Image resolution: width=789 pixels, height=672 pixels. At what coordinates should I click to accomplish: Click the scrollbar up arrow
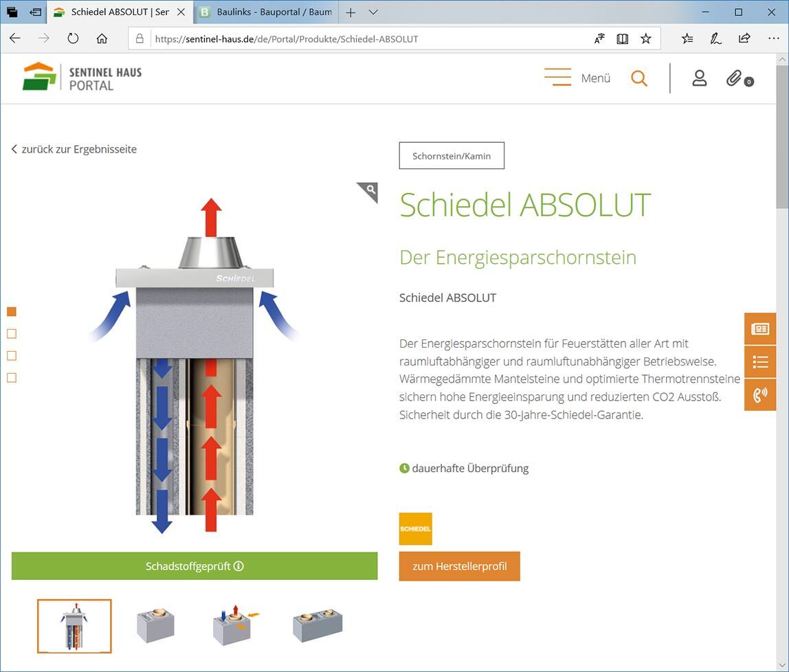782,59
